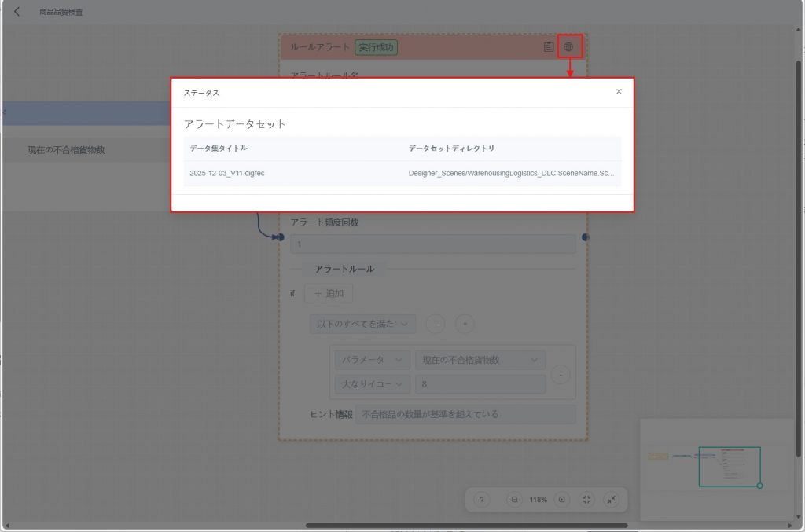Click the fit-to-screen canvas icon
The image size is (805, 532).
click(x=586, y=500)
